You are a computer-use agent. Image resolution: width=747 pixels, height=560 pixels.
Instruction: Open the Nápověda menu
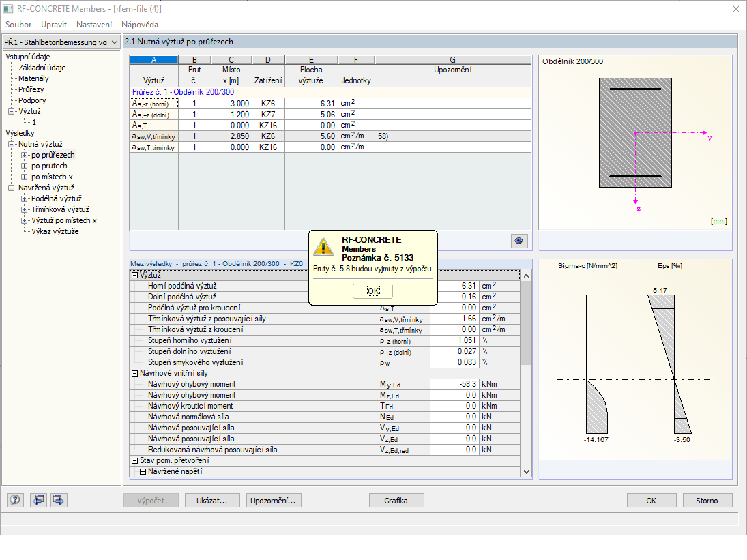click(139, 24)
